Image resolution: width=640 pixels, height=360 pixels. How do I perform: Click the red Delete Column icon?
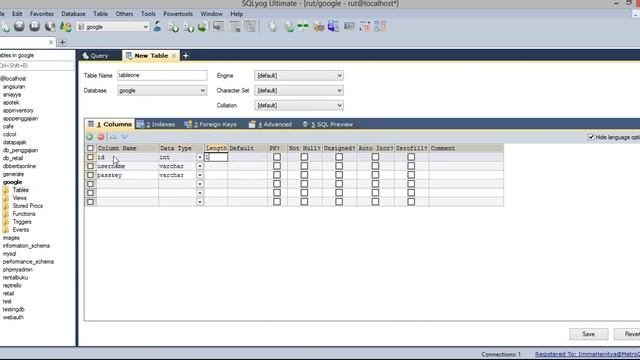click(101, 137)
